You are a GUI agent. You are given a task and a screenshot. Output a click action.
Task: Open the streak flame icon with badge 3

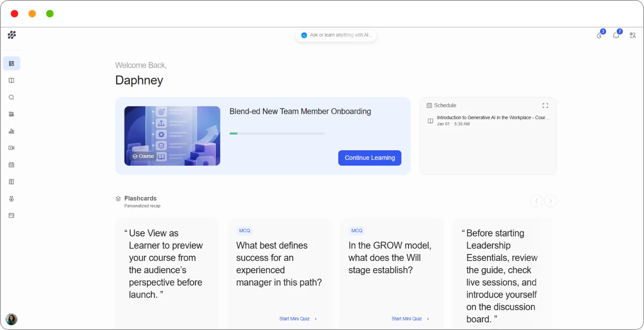coord(600,35)
